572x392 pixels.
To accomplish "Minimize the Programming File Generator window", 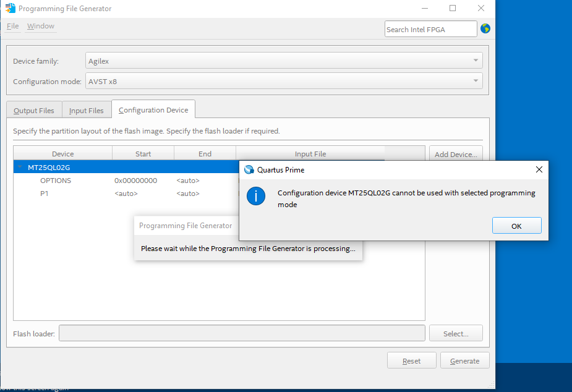I will [425, 9].
